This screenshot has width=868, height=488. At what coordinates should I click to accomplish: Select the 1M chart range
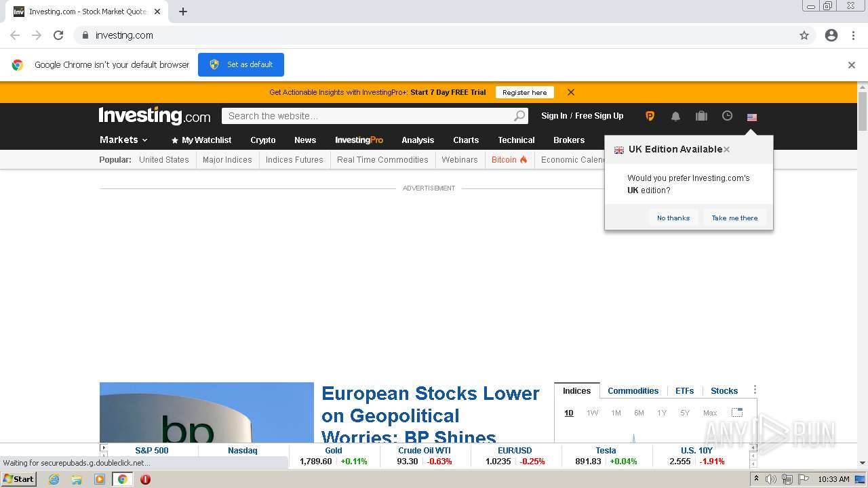click(616, 413)
